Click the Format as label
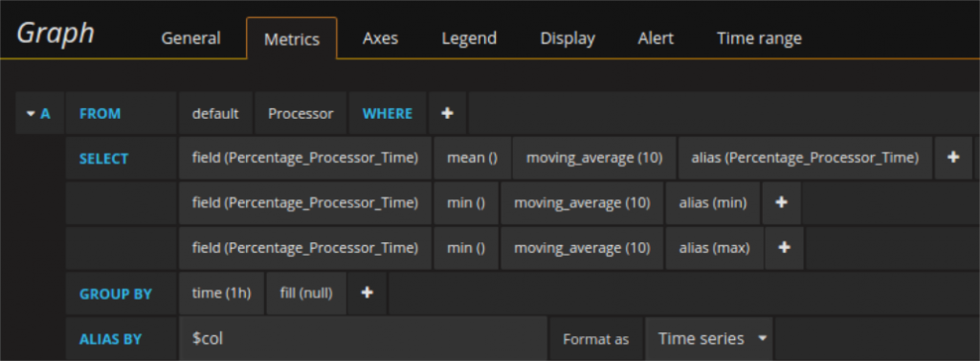This screenshot has width=980, height=361. point(595,339)
